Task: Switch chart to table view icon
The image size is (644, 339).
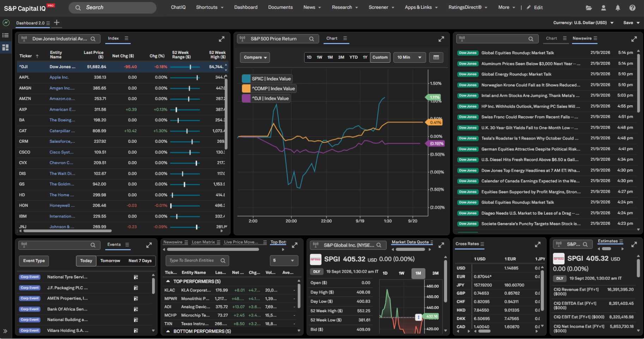Action: pyautogui.click(x=436, y=57)
